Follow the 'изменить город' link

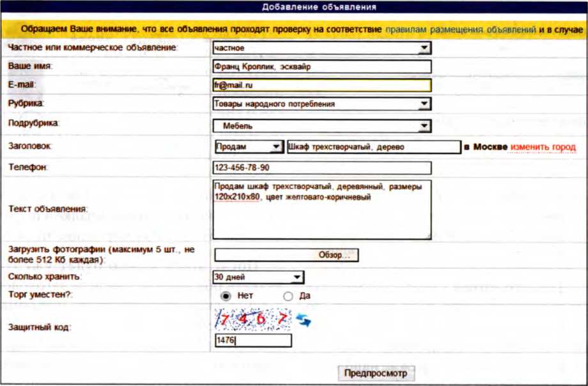click(x=543, y=147)
